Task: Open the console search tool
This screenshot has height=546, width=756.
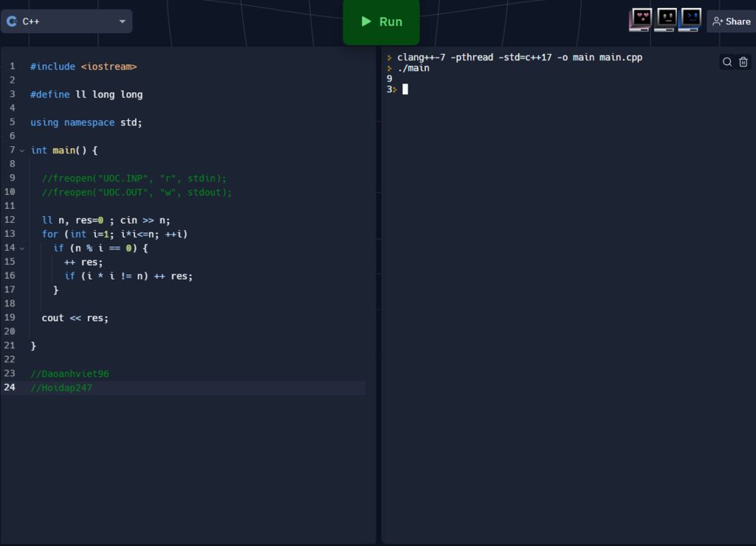Action: point(727,62)
